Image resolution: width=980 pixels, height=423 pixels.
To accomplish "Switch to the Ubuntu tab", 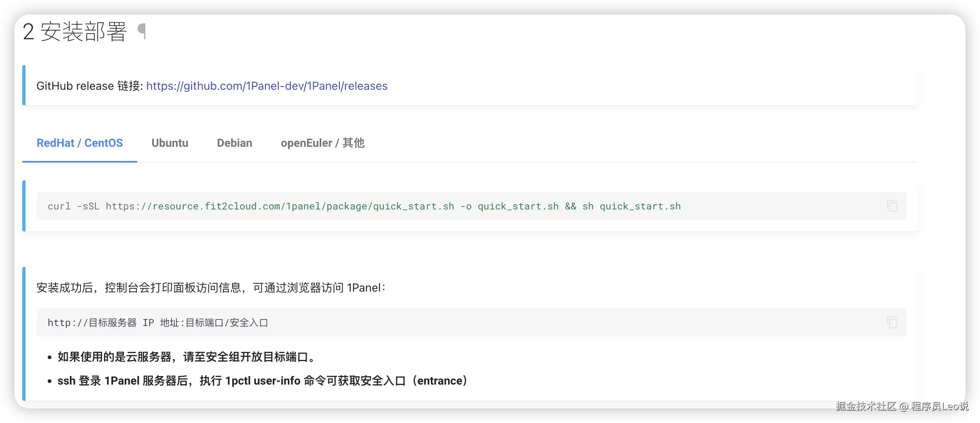I will (x=170, y=143).
